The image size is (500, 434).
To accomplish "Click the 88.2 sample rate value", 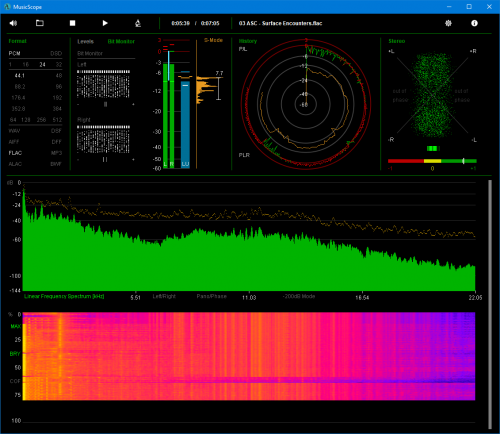I will [20, 87].
